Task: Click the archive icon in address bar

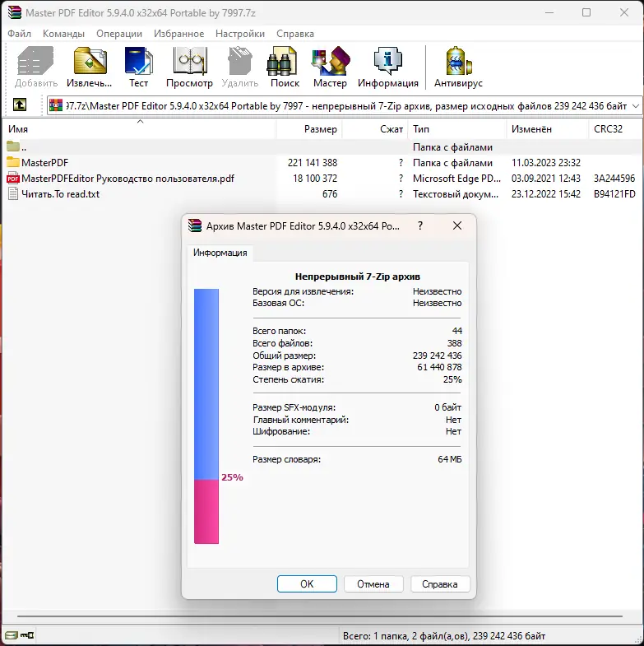Action: point(56,106)
